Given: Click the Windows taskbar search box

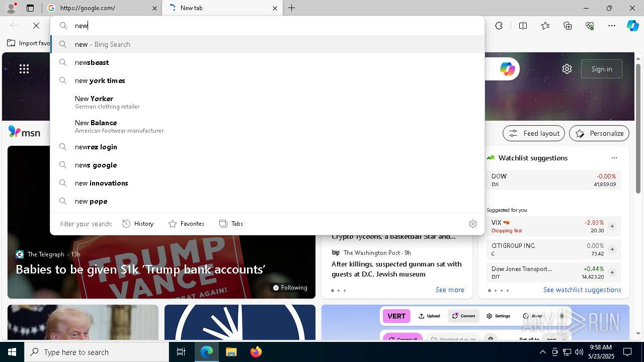Looking at the screenshot, I should coord(97,352).
